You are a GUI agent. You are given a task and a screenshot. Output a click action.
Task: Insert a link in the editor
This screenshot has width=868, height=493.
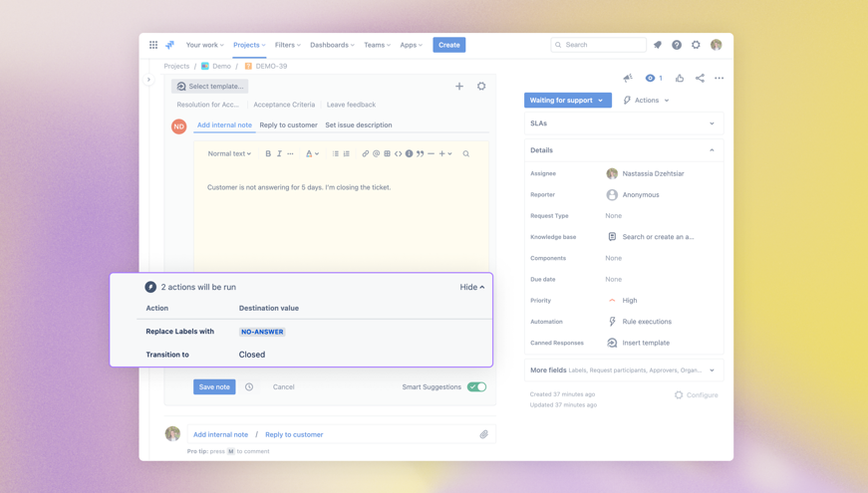tap(366, 153)
